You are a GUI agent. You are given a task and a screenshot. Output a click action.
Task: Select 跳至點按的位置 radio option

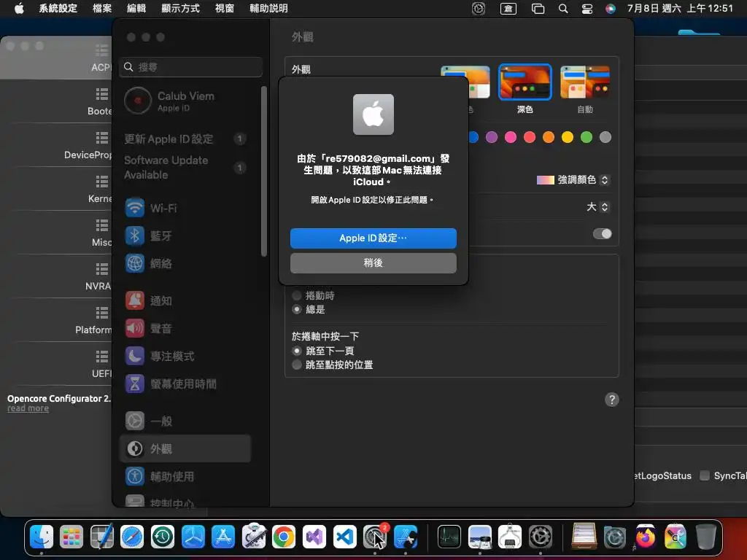[x=297, y=365]
